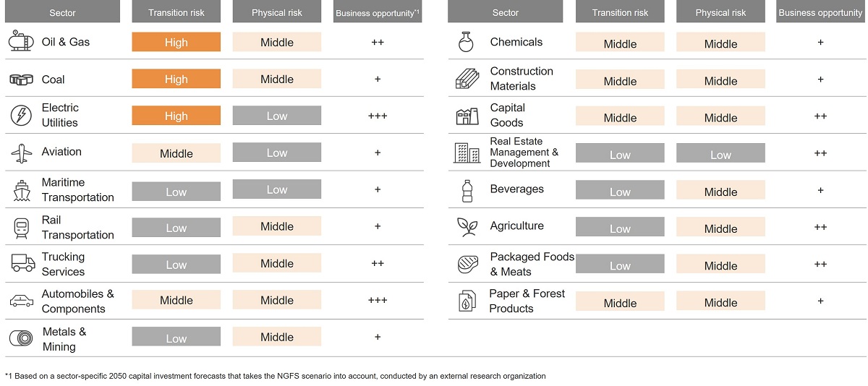Image resolution: width=868 pixels, height=386 pixels.
Task: Select the right Physical risk column header
Action: [720, 12]
